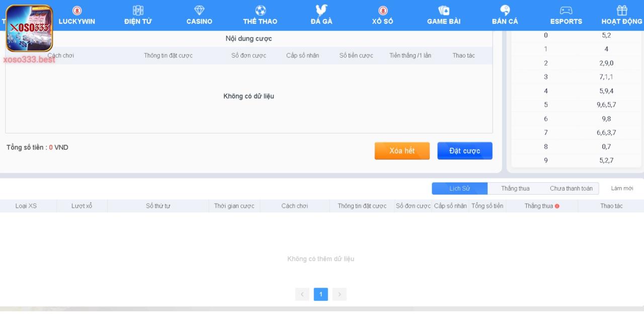This screenshot has width=644, height=322.
Task: Open Thể Thao soccer ball icon
Action: point(260,11)
